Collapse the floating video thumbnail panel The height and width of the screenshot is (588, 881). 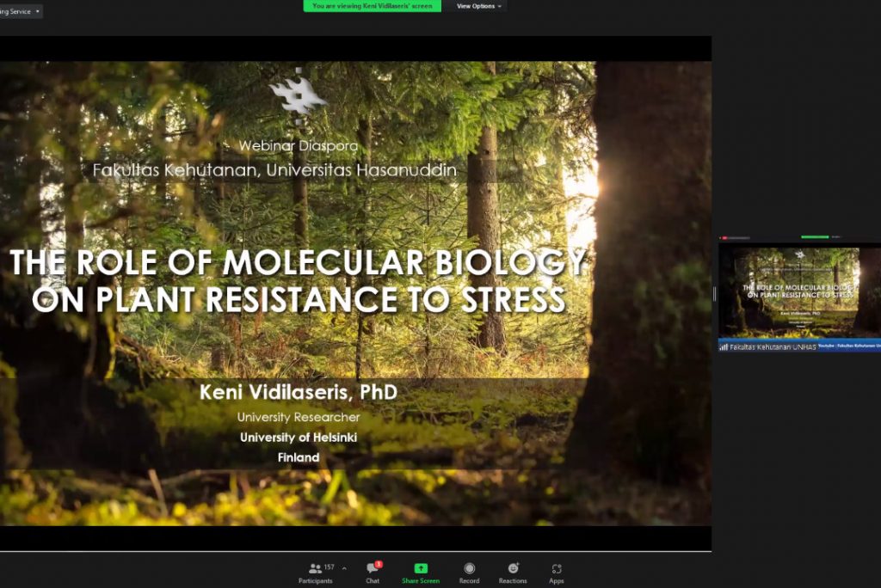[714, 292]
